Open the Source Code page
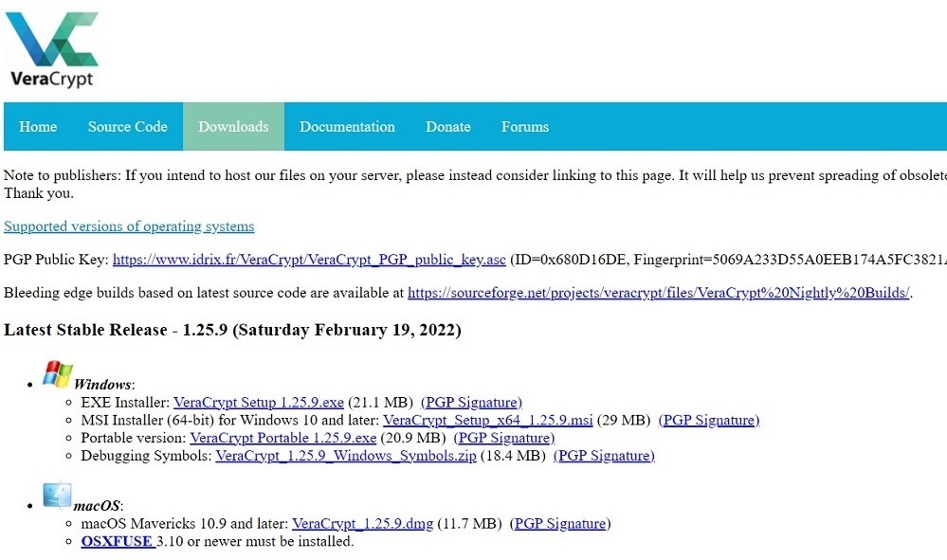Screen dimensions: 947x560 (x=127, y=126)
